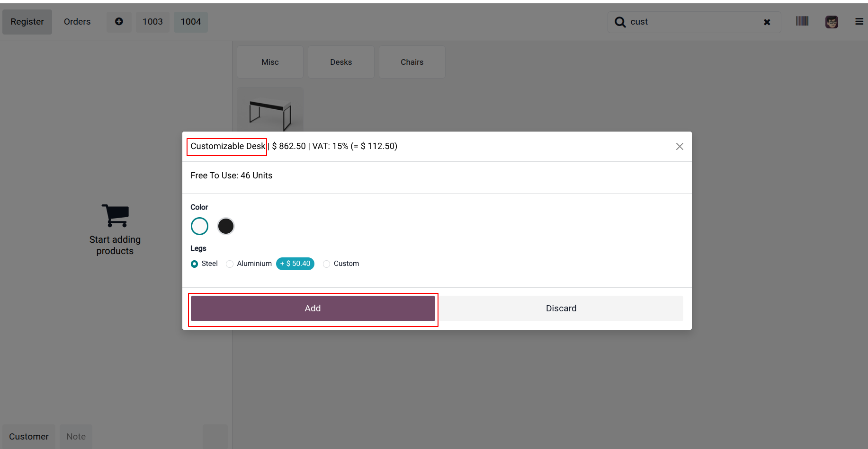Click the Discard button
This screenshot has height=449, width=868.
pos(561,308)
